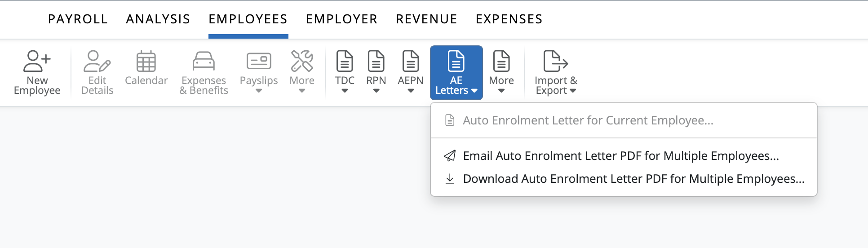868x248 pixels.
Task: Open the employee Calendar
Action: click(x=146, y=62)
